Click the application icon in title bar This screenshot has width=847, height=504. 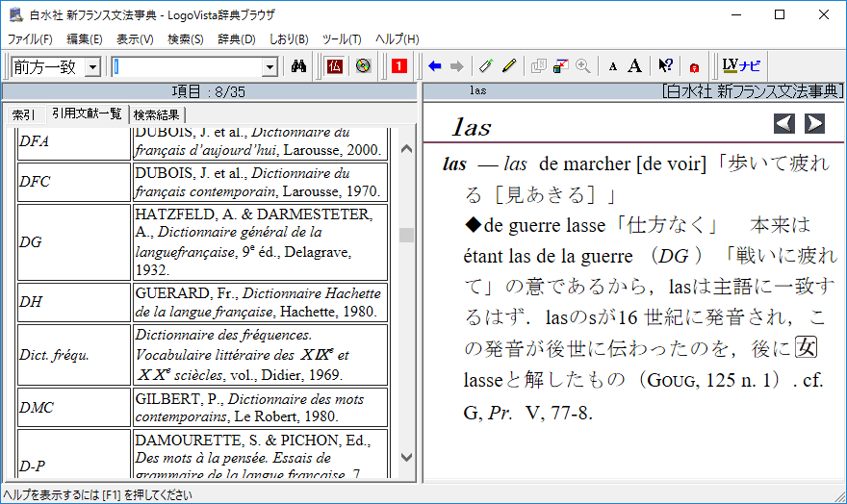click(15, 14)
